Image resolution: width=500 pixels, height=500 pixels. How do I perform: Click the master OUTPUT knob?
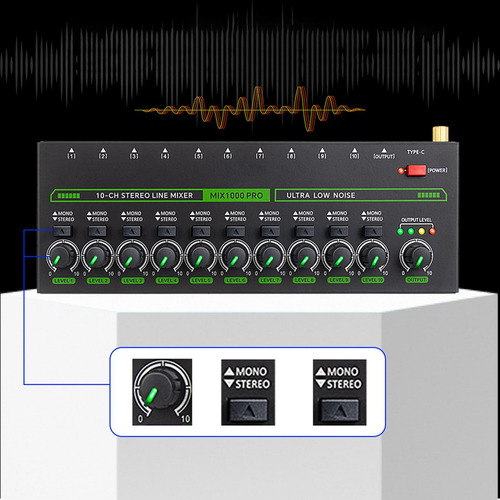pos(417,256)
